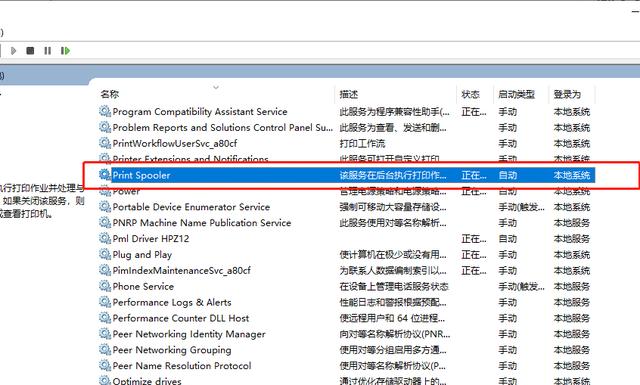Click gear icon beside Plug and Play
The height and width of the screenshot is (385, 640).
point(105,254)
